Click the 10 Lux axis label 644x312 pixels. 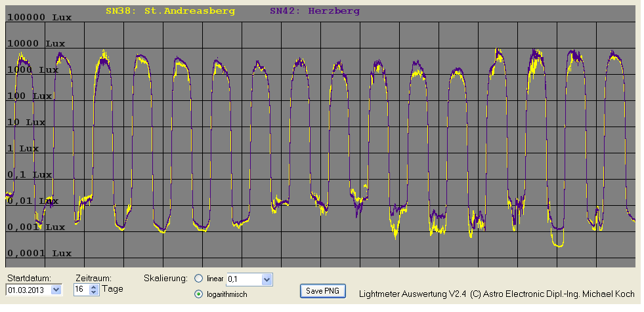coord(26,123)
